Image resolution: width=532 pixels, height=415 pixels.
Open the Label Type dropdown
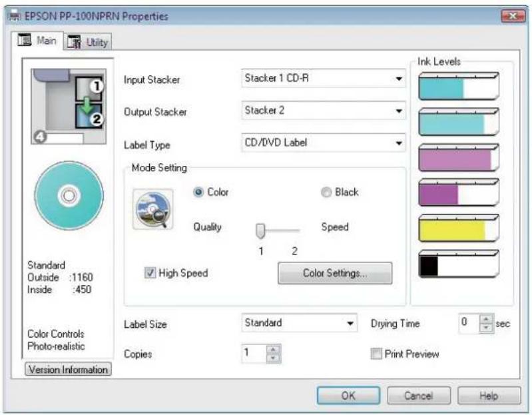pos(324,143)
